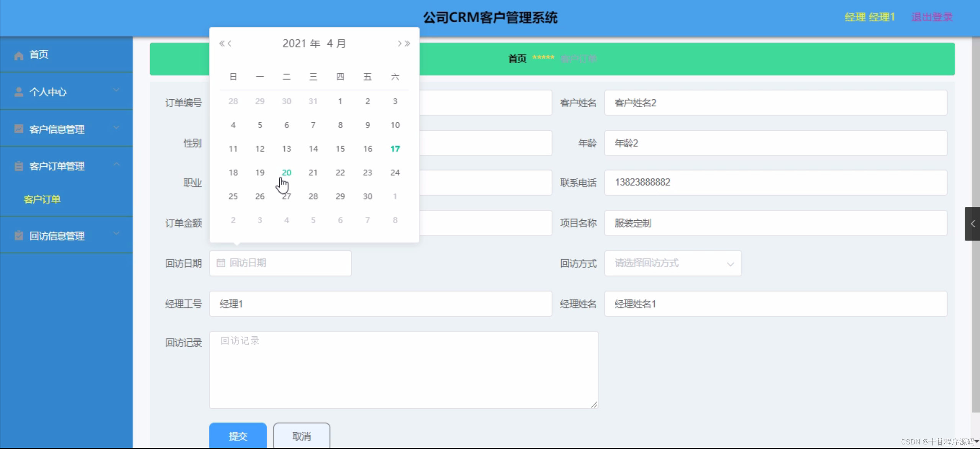
Task: Select the 客户订单 submenu item
Action: coord(42,199)
